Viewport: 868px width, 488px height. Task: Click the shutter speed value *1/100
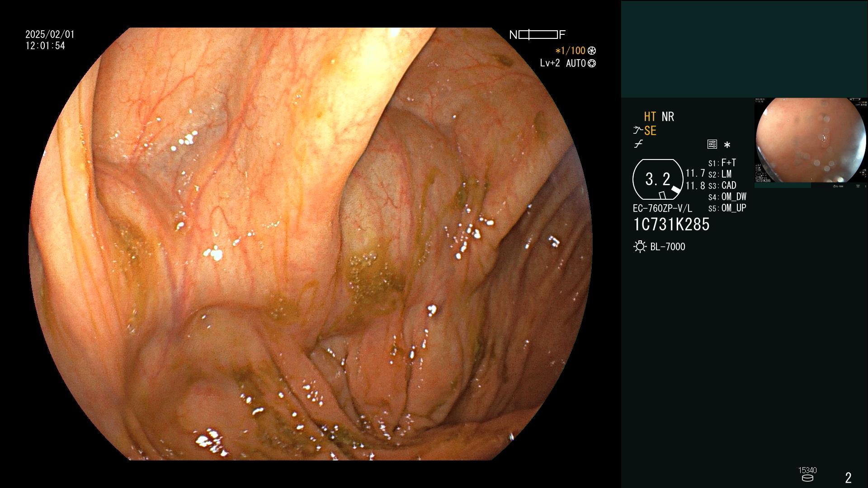point(571,51)
